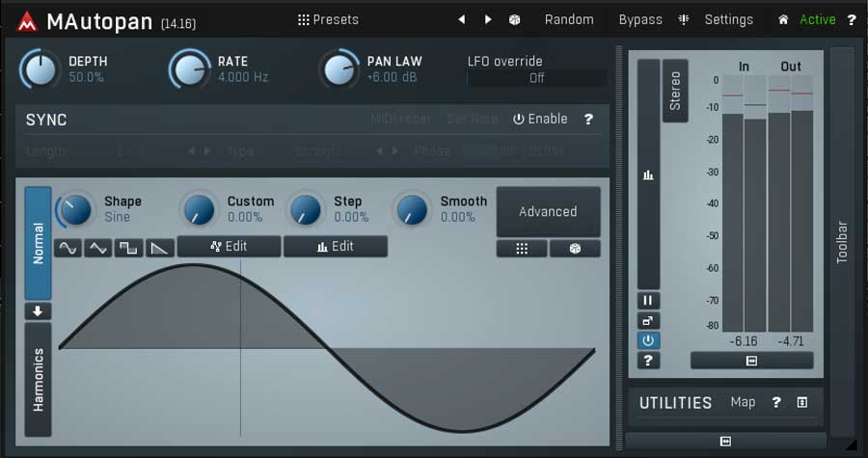Load the previous preset arrow

click(461, 20)
